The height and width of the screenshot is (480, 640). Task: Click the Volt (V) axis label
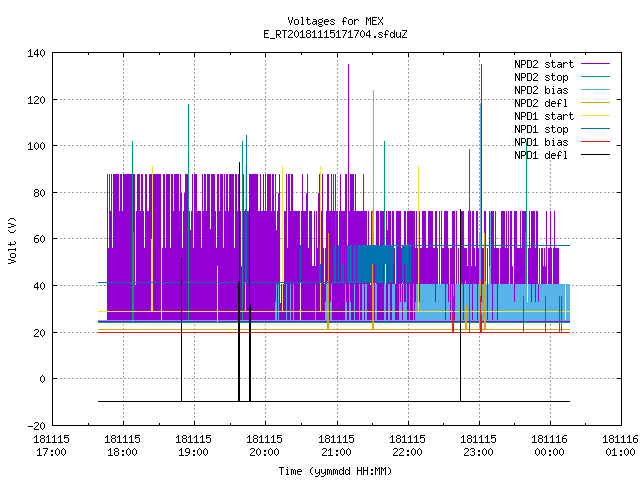[13, 240]
